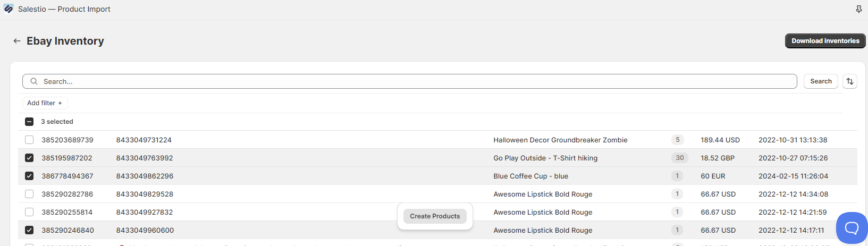The width and height of the screenshot is (868, 246).
Task: Pin the app with the pushpin icon
Action: 859,9
